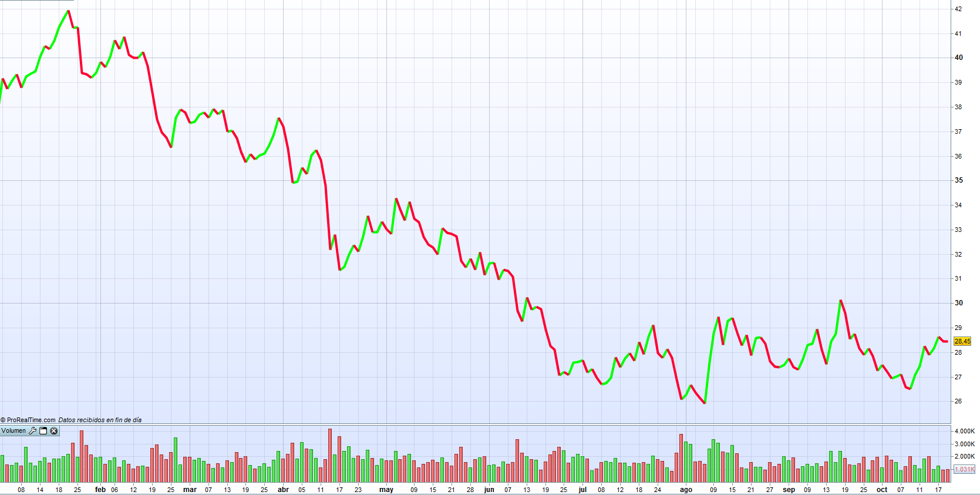This screenshot has height=495, width=980.
Task: Click the 'Datos recibidos en fin de día' notice
Action: click(100, 420)
